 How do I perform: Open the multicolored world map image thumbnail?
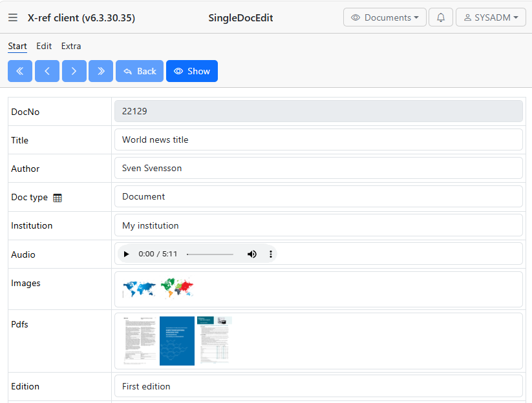click(176, 288)
